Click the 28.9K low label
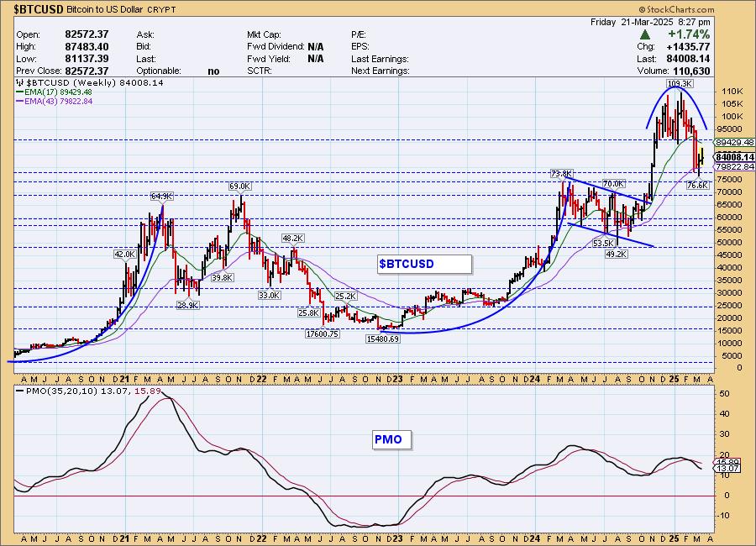The image size is (756, 546). 187,305
